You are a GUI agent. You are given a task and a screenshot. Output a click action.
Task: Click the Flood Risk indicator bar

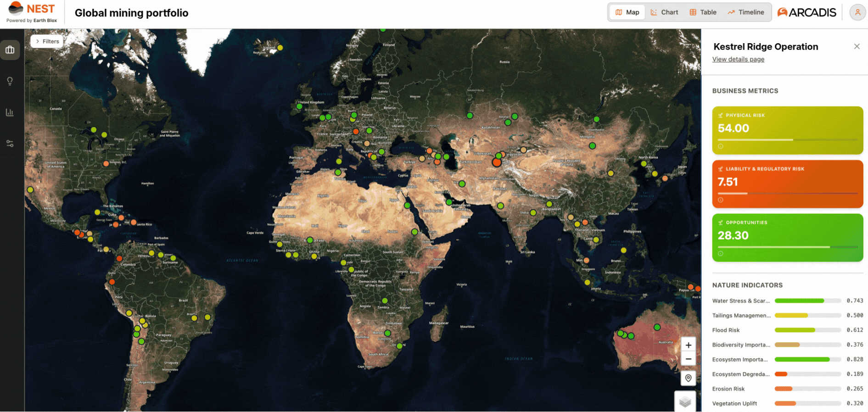point(808,330)
